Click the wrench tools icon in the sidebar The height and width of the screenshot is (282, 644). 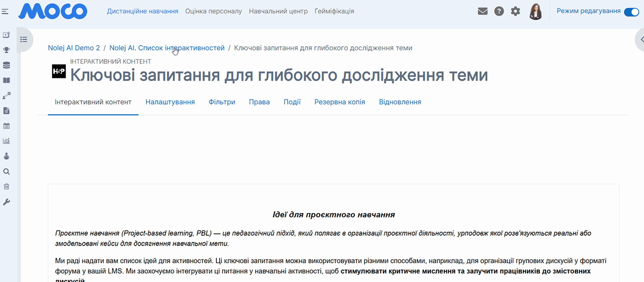pyautogui.click(x=6, y=202)
